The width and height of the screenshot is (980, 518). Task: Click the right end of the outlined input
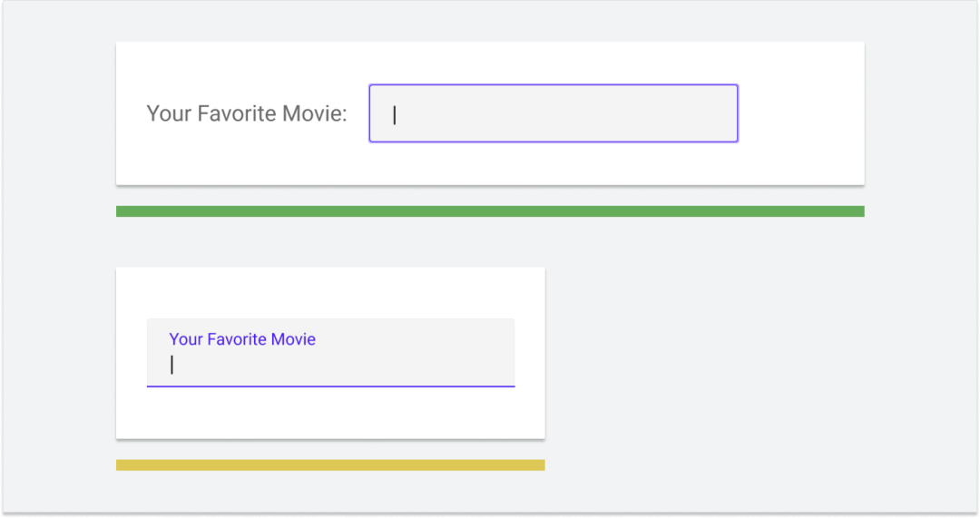pos(721,113)
